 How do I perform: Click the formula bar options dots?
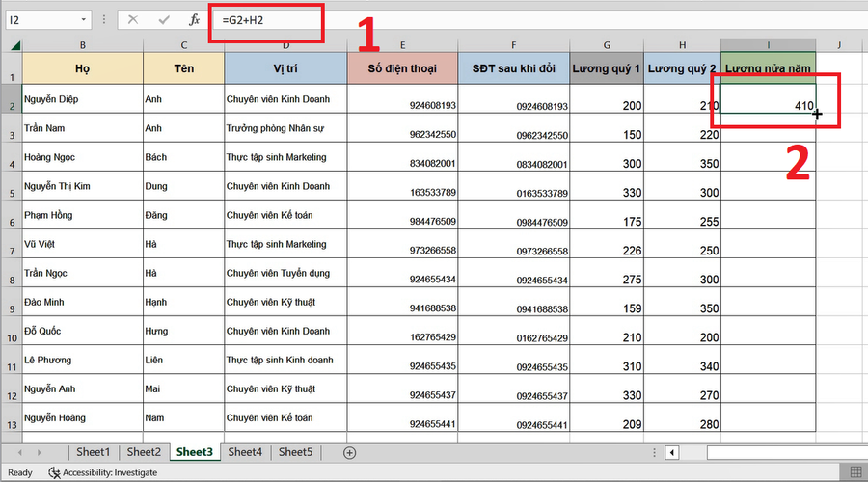coord(104,20)
